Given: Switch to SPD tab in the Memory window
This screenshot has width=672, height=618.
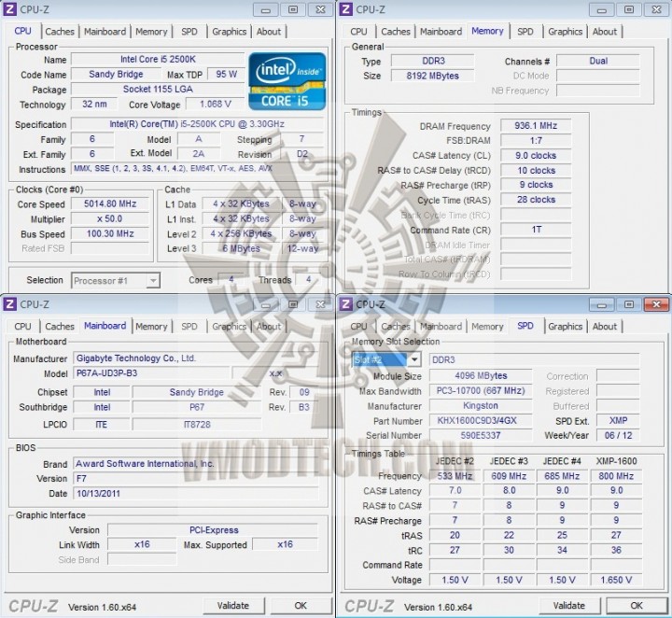Looking at the screenshot, I should click(525, 32).
